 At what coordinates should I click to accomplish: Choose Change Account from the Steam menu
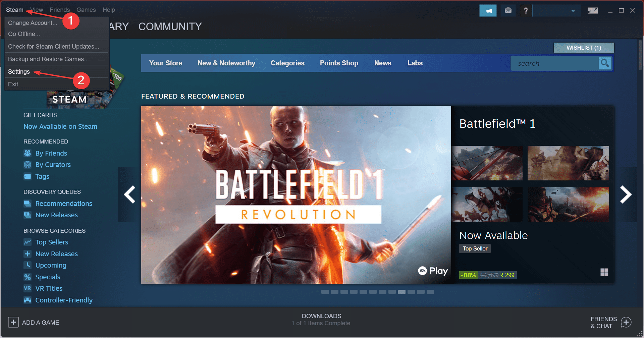(x=57, y=23)
